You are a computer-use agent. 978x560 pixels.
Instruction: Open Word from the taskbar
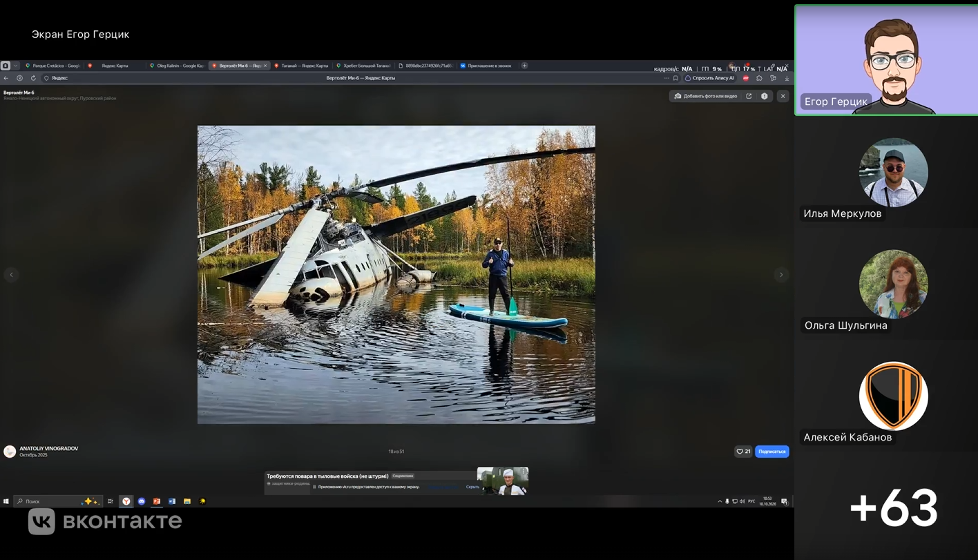point(172,501)
